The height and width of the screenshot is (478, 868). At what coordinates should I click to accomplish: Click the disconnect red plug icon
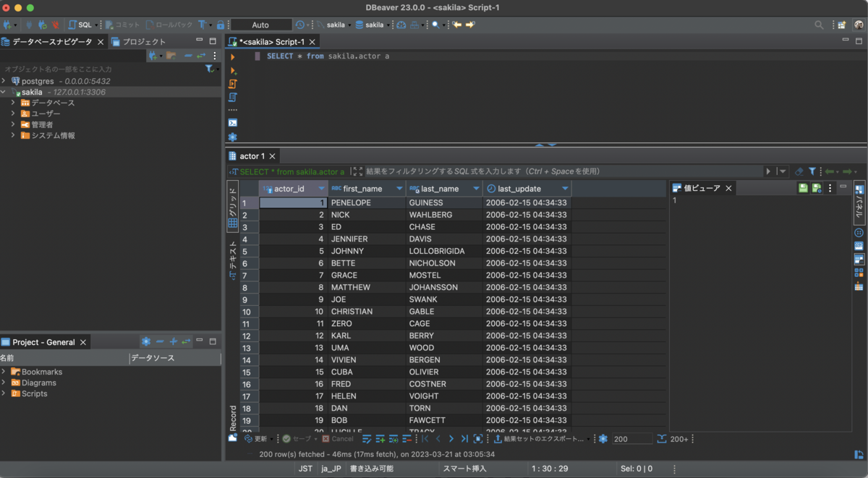point(55,25)
